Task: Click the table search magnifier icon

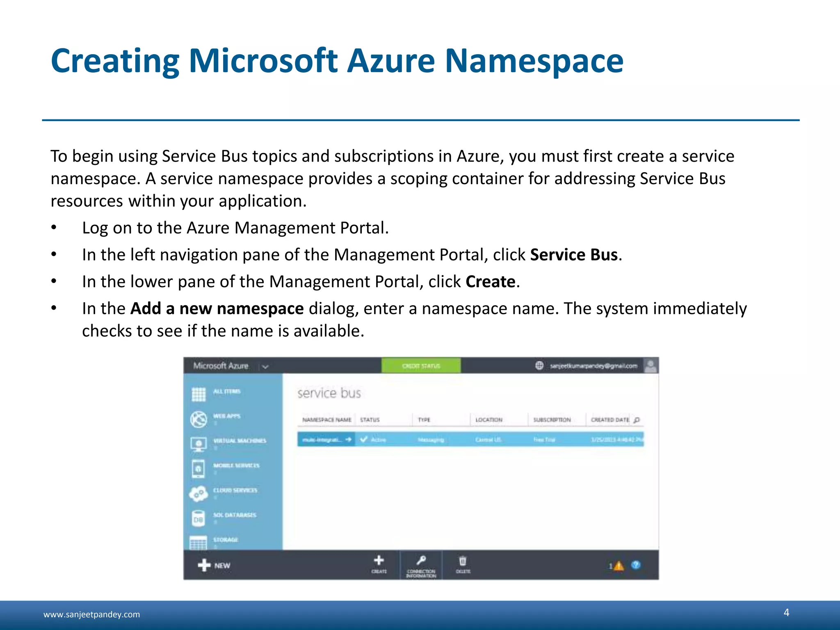Action: coord(637,420)
